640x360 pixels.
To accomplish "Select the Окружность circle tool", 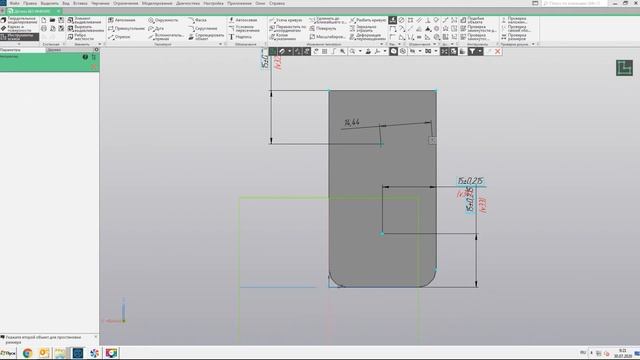I will tap(163, 20).
